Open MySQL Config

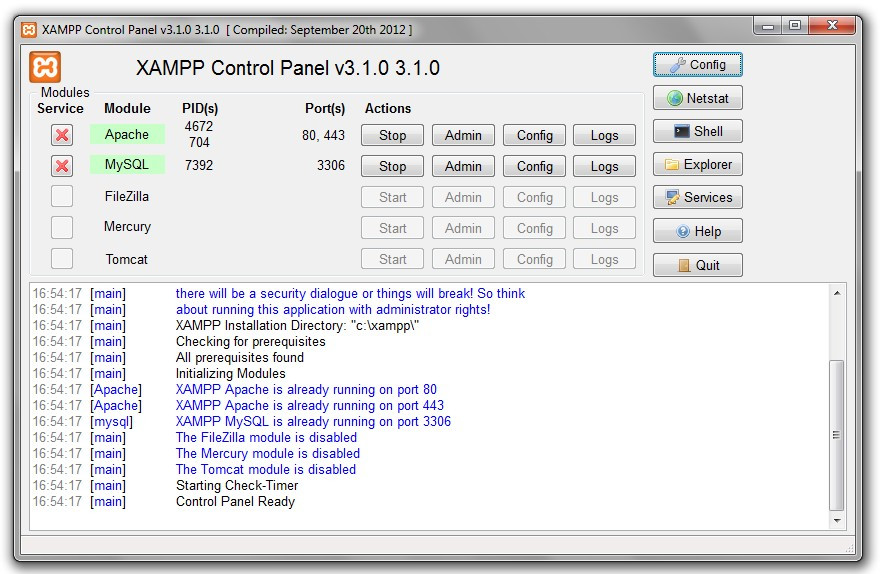click(x=534, y=166)
